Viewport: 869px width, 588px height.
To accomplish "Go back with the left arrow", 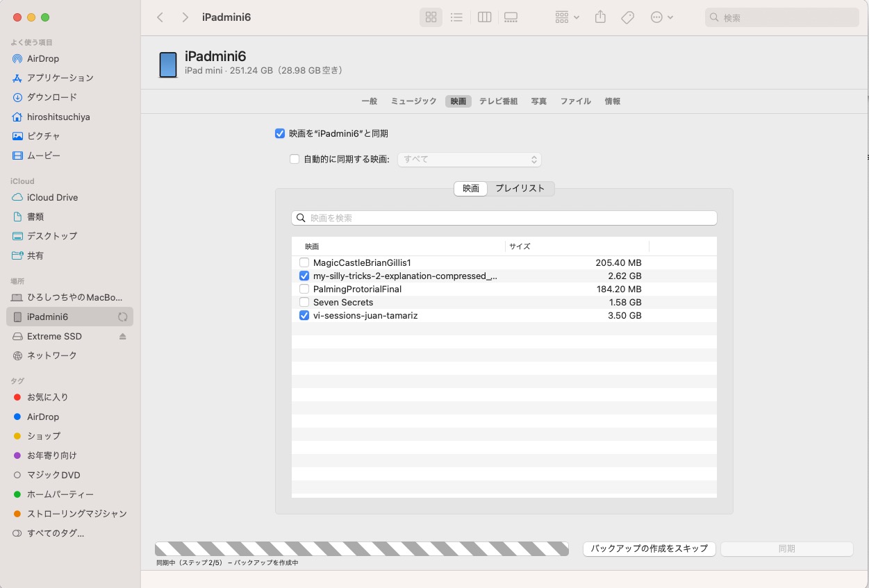I will click(x=160, y=17).
